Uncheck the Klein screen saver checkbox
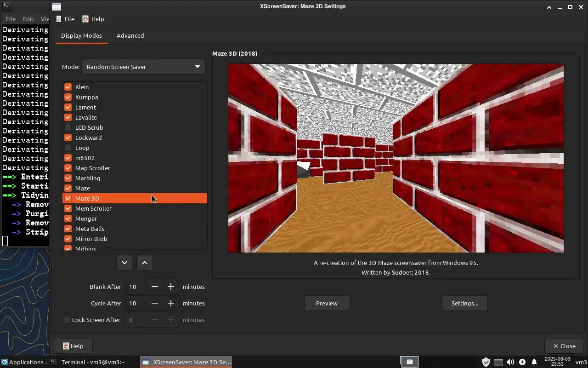The width and height of the screenshot is (588, 368). (68, 87)
